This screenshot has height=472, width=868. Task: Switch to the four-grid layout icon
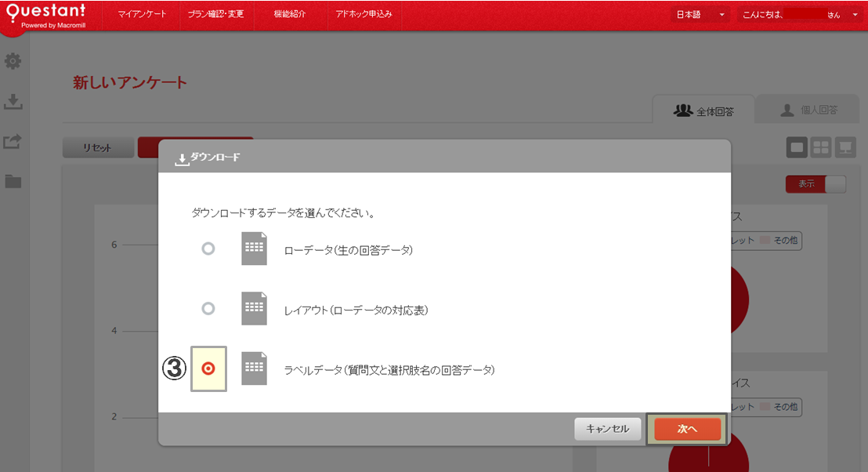pyautogui.click(x=820, y=147)
